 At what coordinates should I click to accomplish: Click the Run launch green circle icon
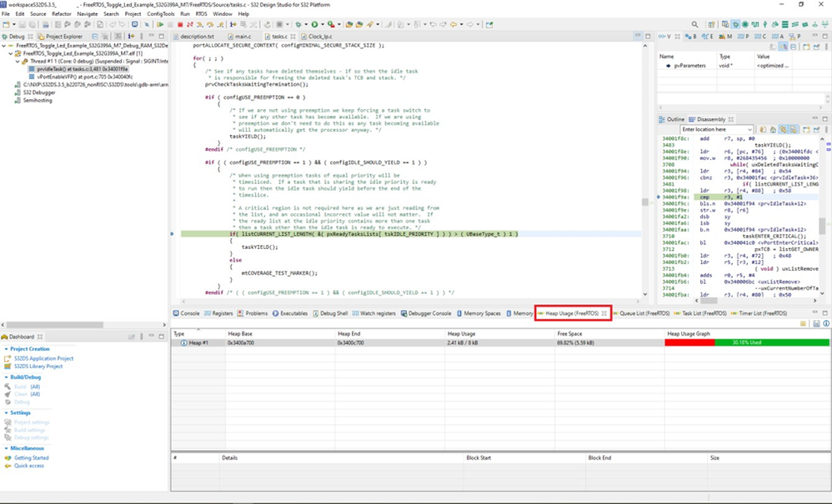tap(314, 24)
